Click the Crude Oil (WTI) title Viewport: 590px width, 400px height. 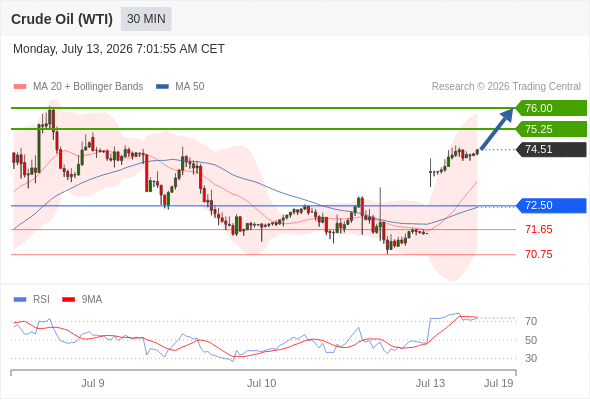[x=62, y=19]
